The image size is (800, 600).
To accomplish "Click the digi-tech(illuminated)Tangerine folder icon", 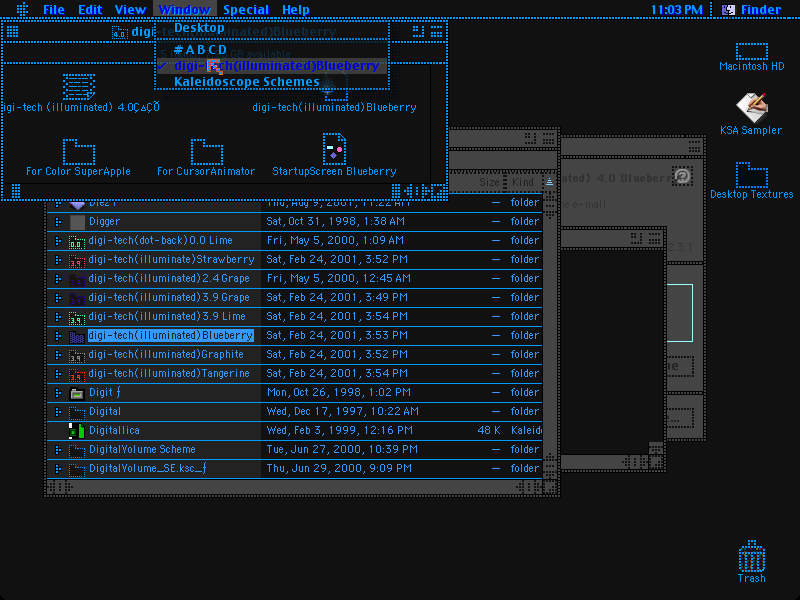I will [x=77, y=374].
